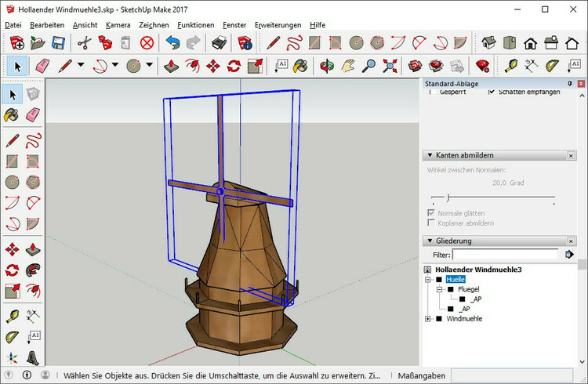Enable the Koplanar abmildern checkbox
Screen dimensions: 588x384
431,223
